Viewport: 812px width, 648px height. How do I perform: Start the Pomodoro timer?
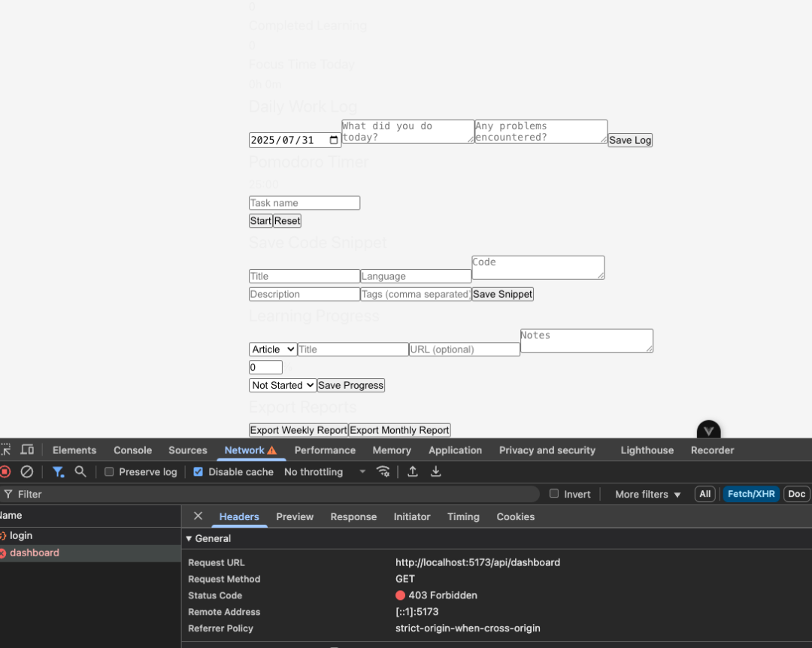[260, 221]
